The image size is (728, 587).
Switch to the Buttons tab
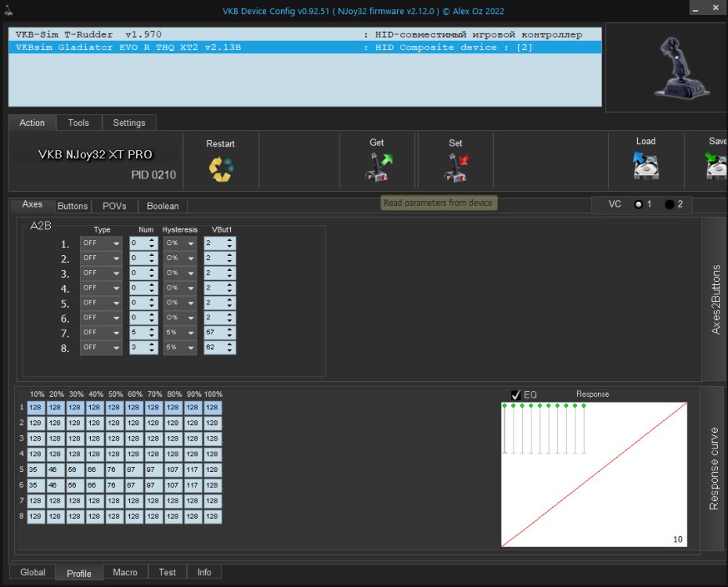click(x=73, y=206)
